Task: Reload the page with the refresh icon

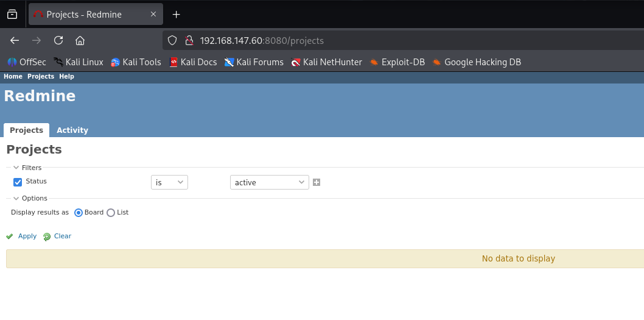Action: tap(58, 40)
